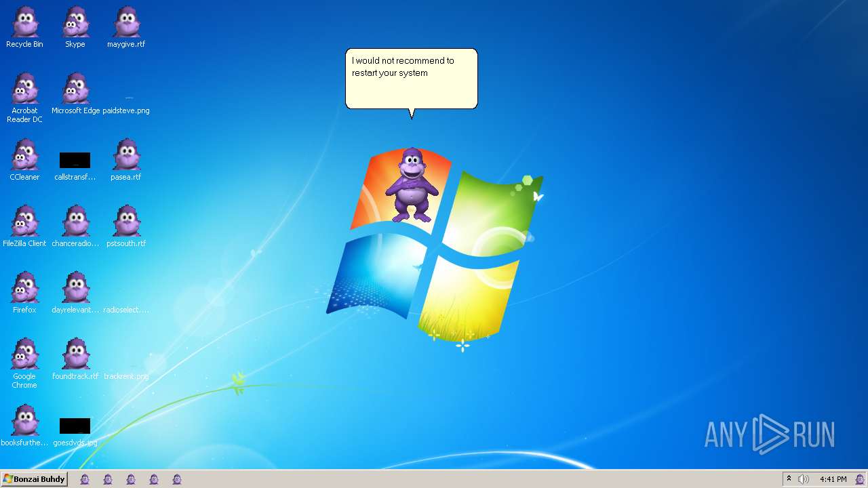Open the Bonzai Buhdy Start button

click(34, 479)
